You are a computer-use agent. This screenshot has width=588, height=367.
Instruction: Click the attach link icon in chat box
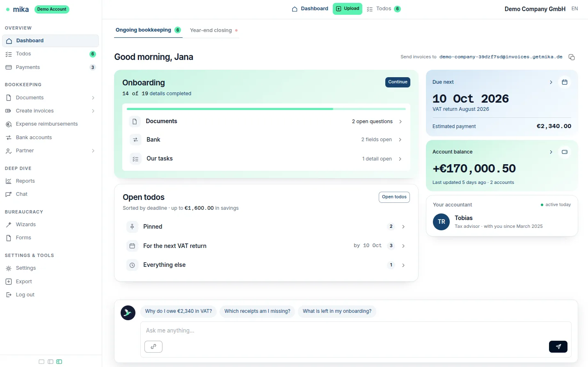point(153,346)
